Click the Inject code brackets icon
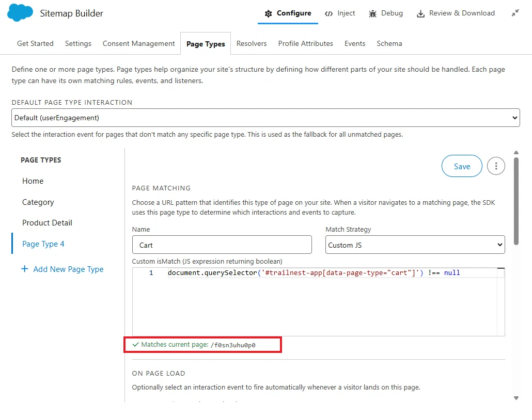Screen dimensions: 532x420 [328, 13]
